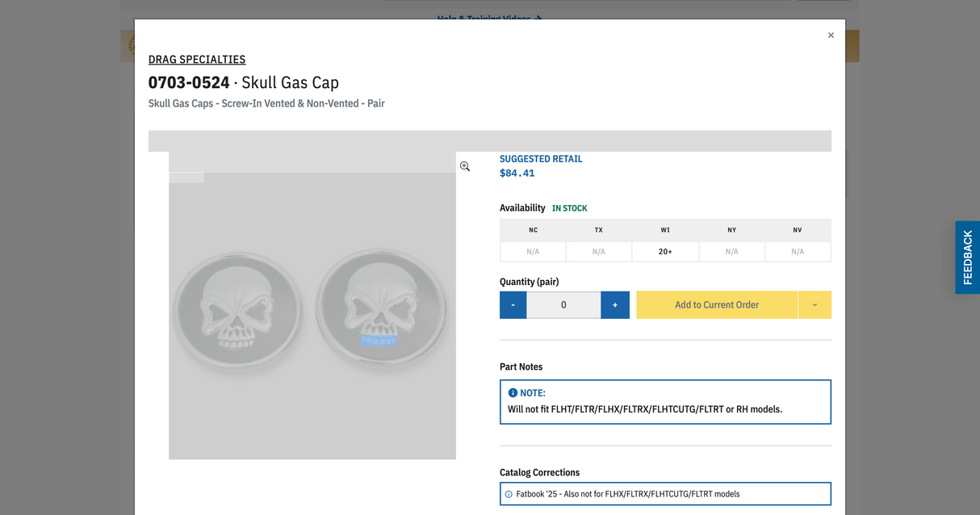The width and height of the screenshot is (980, 515).
Task: Click the NOTE info icon
Action: coord(513,393)
